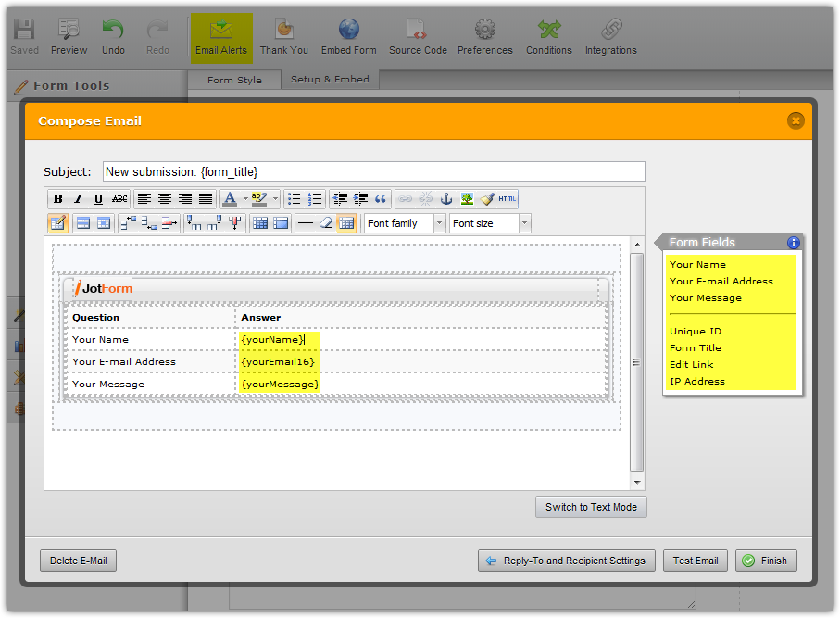Click the Form Fields info icon

coord(793,243)
